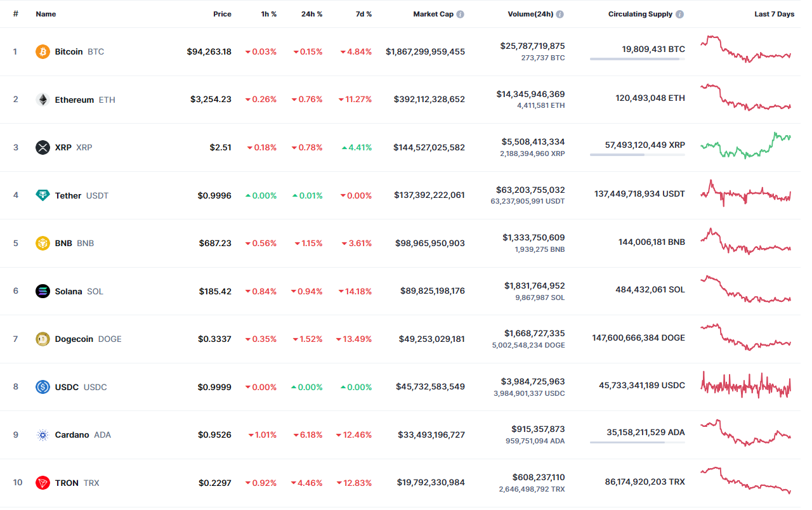Click Bitcoin 24h volume $25,787,719,875
812x510 pixels.
click(x=532, y=46)
